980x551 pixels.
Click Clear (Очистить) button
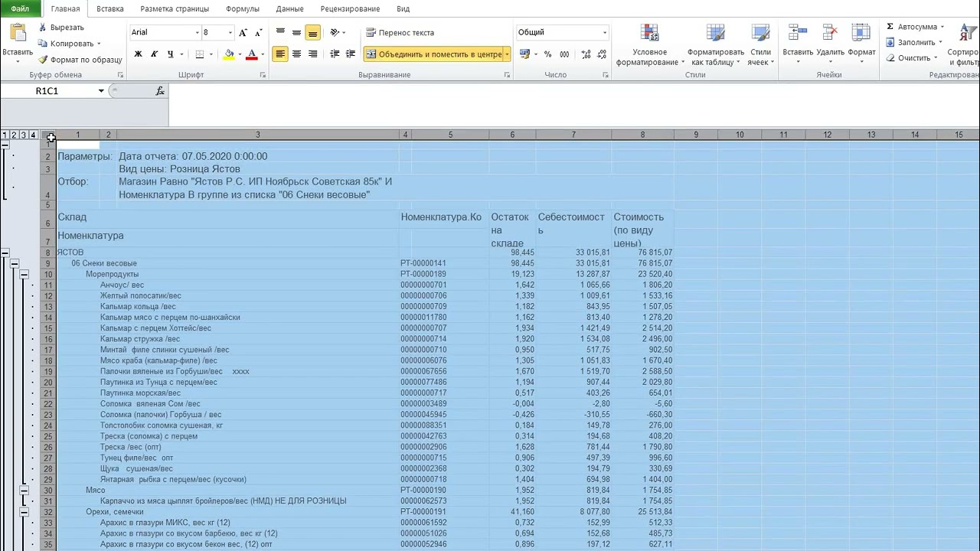[x=912, y=58]
